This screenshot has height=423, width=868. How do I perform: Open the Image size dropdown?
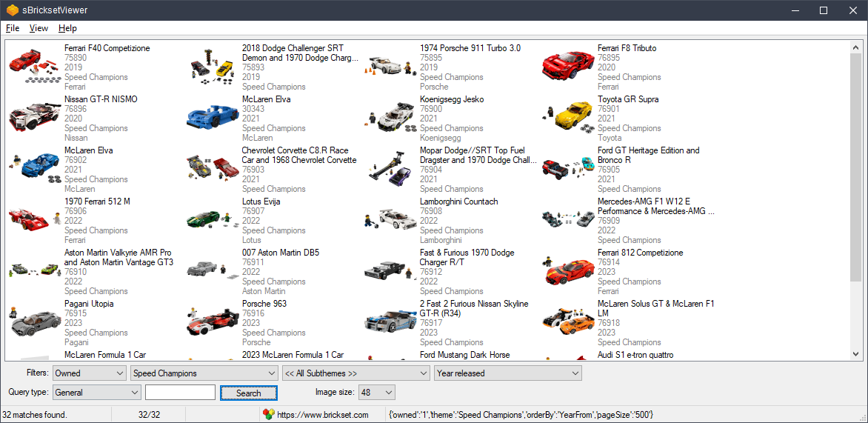(377, 393)
